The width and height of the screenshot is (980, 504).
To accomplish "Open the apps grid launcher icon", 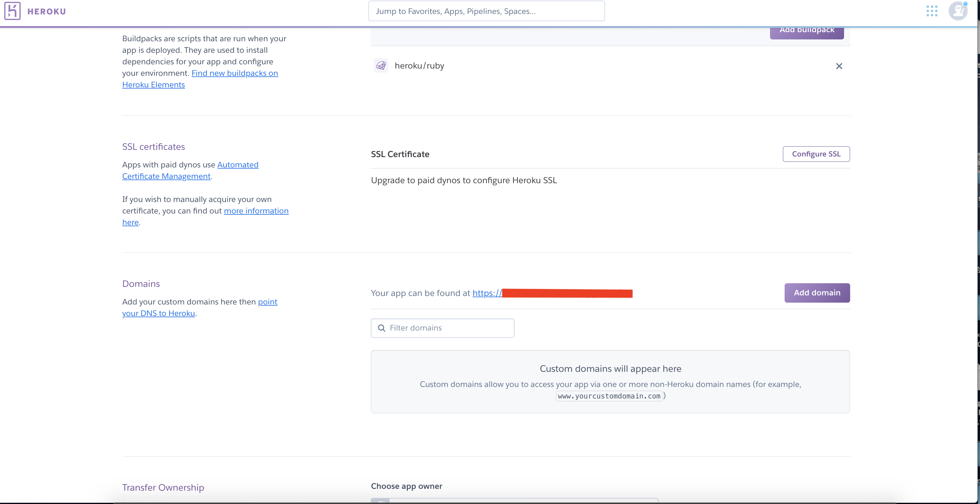I will 932,11.
